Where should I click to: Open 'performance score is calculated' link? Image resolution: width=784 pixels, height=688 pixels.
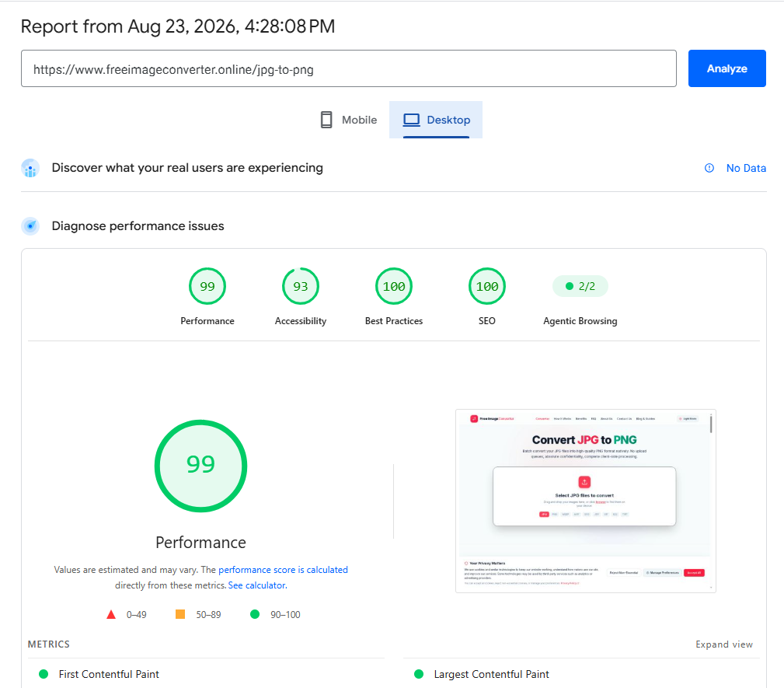click(283, 570)
